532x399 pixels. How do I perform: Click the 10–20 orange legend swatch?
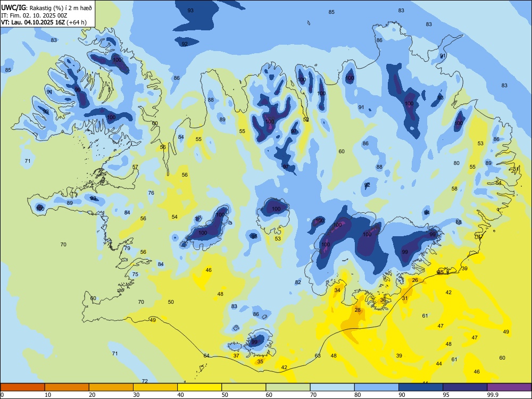pos(67,387)
